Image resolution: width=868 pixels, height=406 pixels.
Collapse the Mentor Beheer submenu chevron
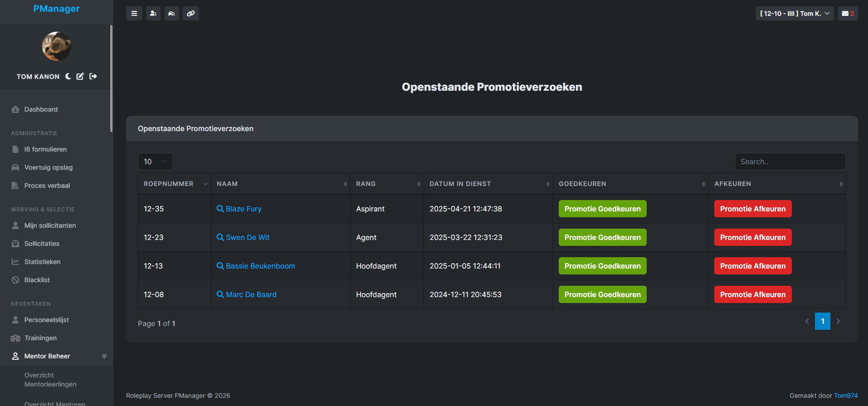[x=104, y=356]
